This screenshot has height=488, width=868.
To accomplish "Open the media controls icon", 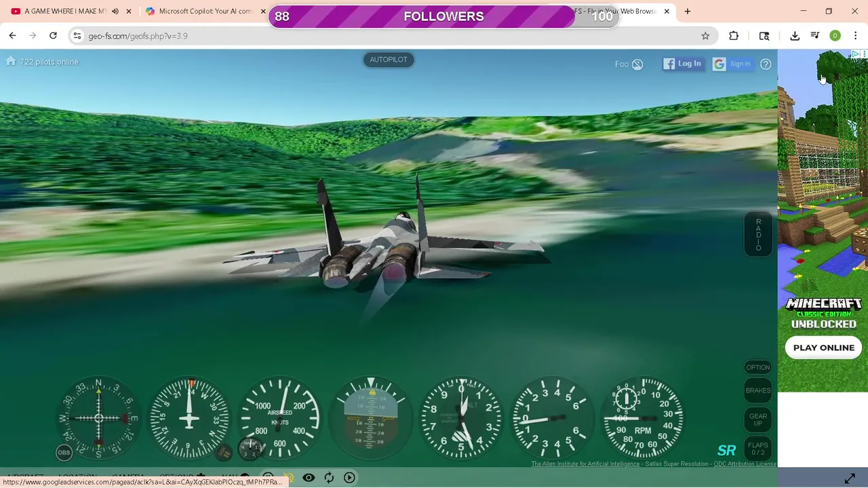I will click(x=815, y=36).
